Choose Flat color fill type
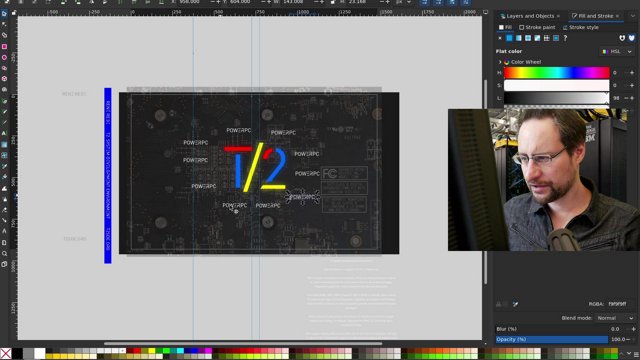The image size is (640, 360). 509,38
